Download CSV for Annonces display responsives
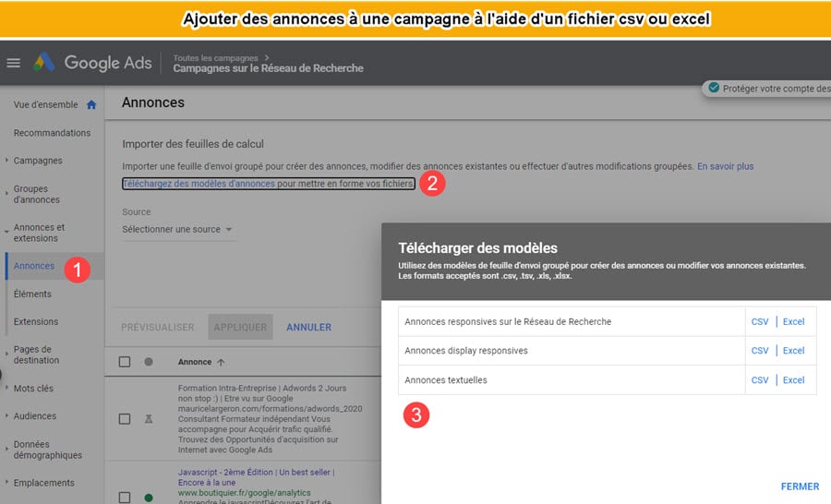This screenshot has height=504, width=831. (760, 351)
